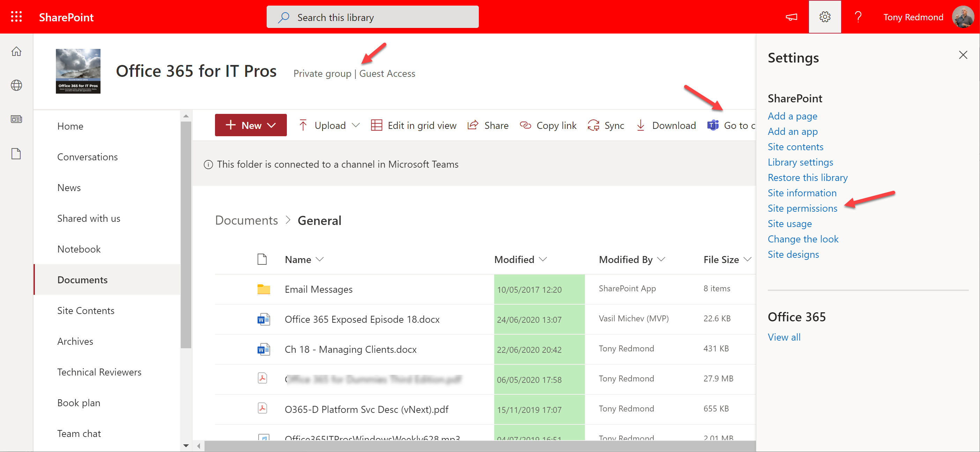Open the news icon in left rail

click(x=16, y=119)
